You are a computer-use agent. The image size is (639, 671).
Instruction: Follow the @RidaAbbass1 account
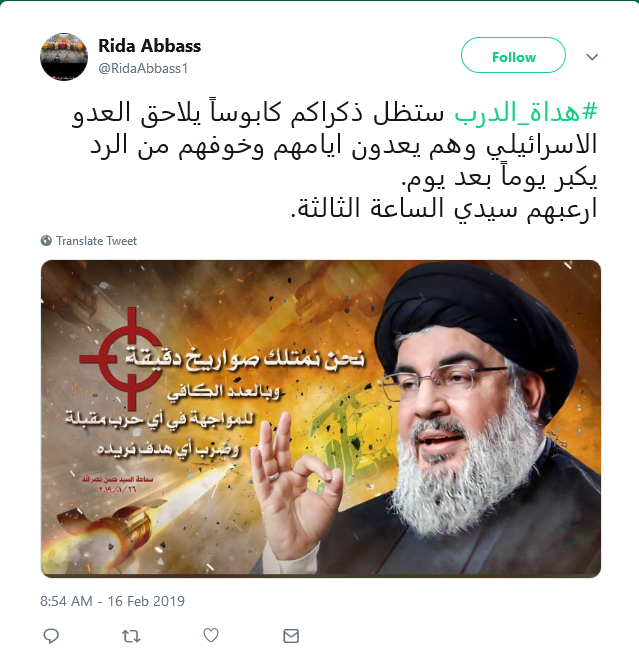tap(513, 55)
